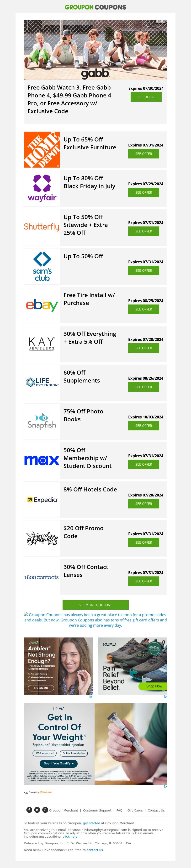Open the Customer Support footer link
Viewport: 191px width, 868px height.
pos(97,810)
